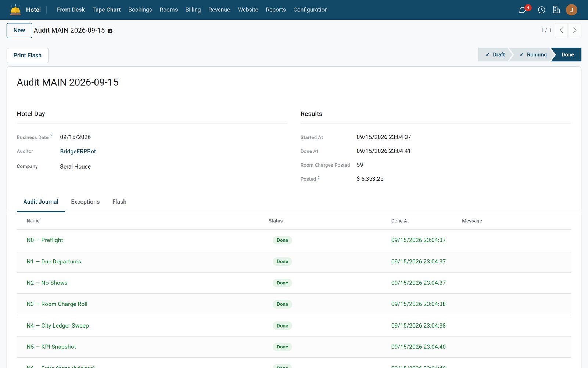Open the activities clock icon
Screen dimensions: 588x368
542,10
